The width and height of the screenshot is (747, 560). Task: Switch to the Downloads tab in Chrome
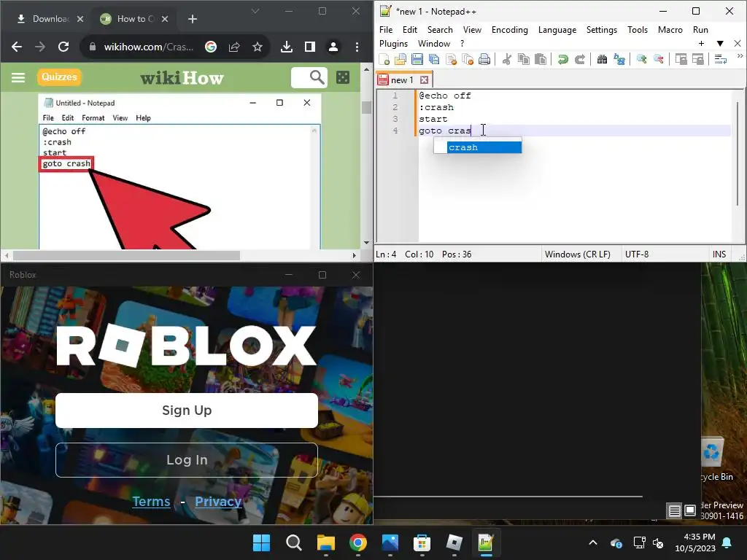click(50, 19)
